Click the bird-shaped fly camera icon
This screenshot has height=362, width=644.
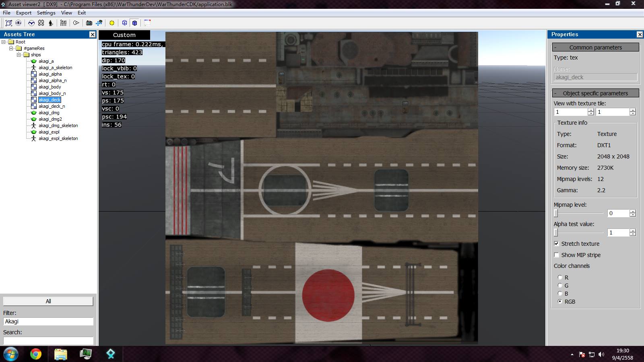(31, 23)
